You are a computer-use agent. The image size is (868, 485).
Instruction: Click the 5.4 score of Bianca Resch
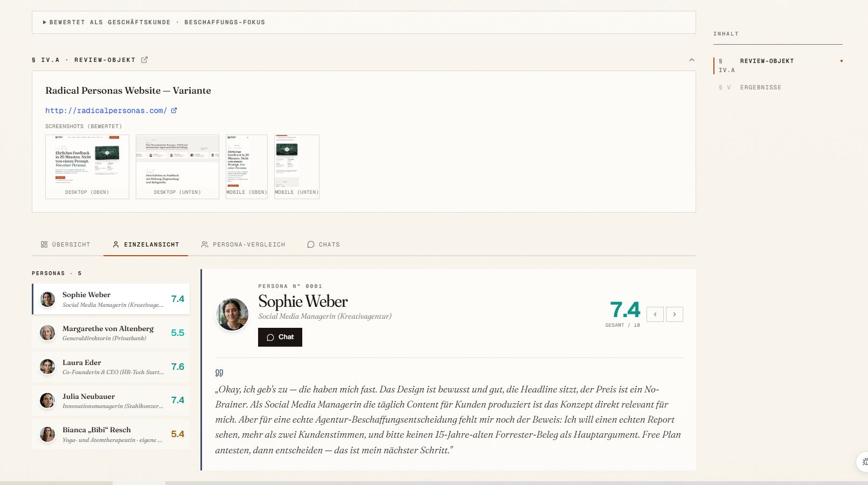pos(178,434)
